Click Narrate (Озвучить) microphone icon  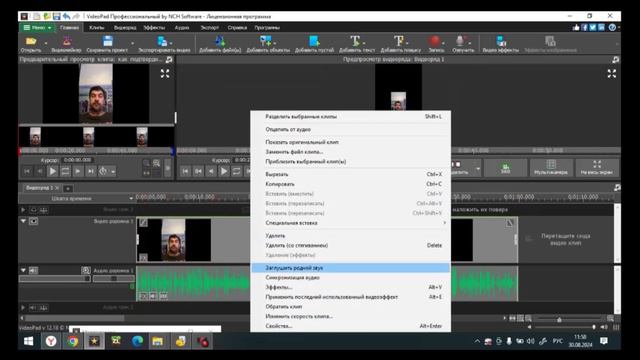[460, 41]
